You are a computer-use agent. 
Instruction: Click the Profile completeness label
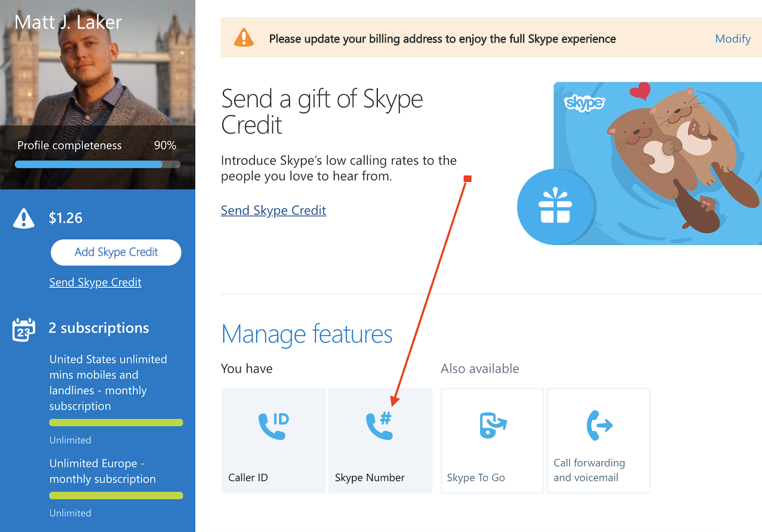click(70, 146)
